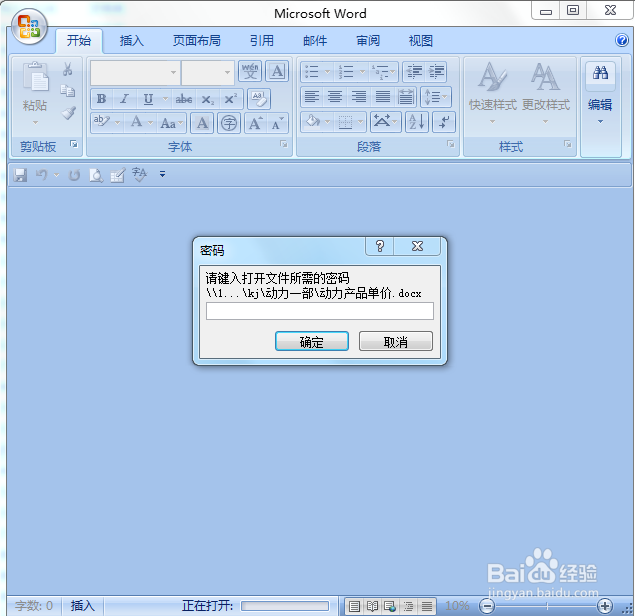
Task: Expand the Quick Styles (快速样式) gallery
Action: [492, 93]
